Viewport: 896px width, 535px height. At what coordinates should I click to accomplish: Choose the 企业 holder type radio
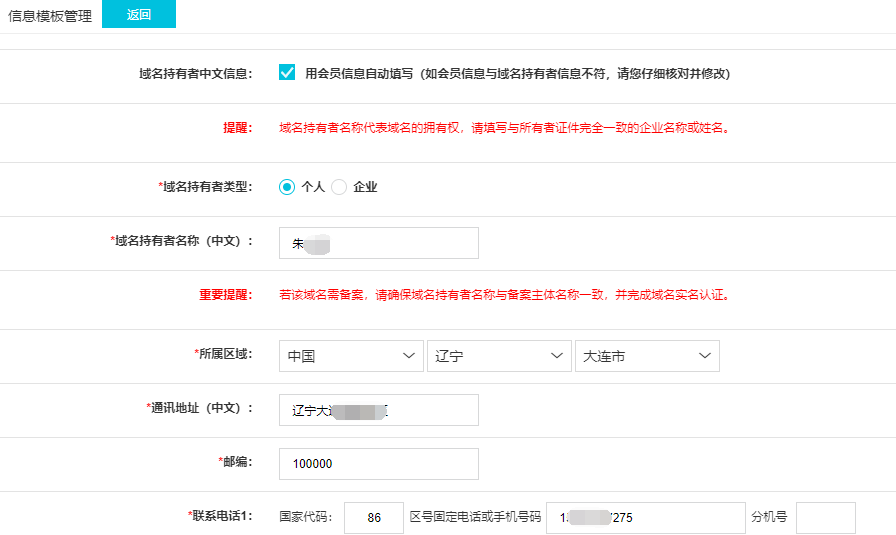click(x=339, y=187)
